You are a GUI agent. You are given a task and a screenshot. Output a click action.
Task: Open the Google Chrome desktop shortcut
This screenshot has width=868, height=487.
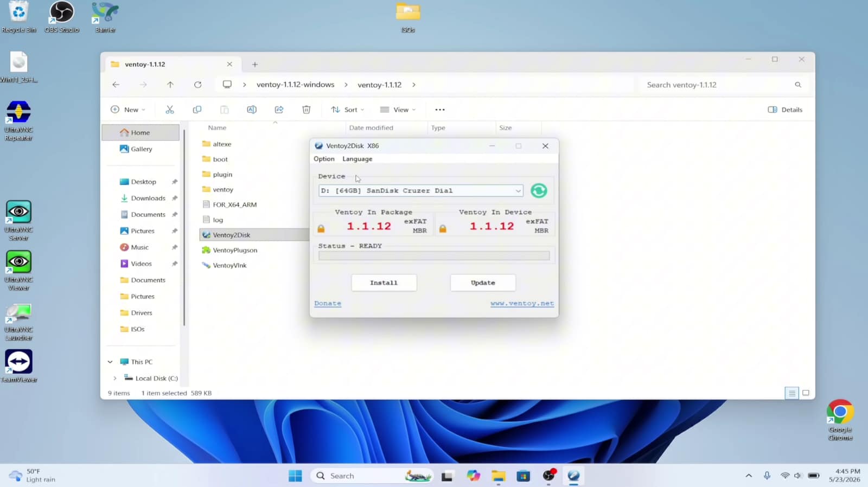840,420
